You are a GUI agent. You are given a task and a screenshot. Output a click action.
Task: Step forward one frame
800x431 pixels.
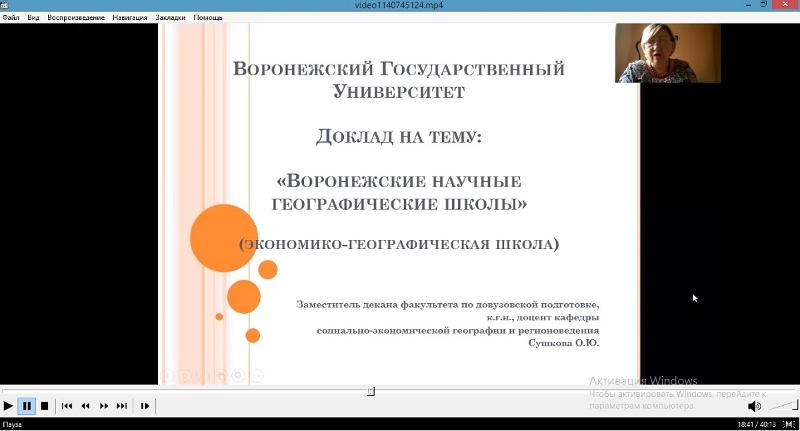pyautogui.click(x=145, y=406)
